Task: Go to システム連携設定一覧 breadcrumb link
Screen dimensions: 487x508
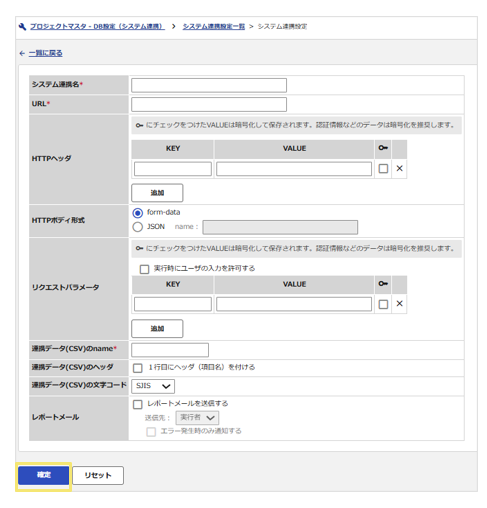Action: pos(214,27)
